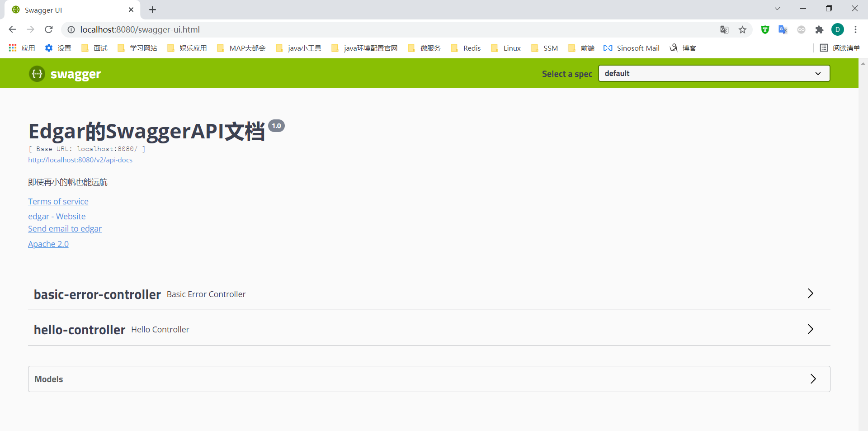
Task: Open the api-docs URL link
Action: 80,160
